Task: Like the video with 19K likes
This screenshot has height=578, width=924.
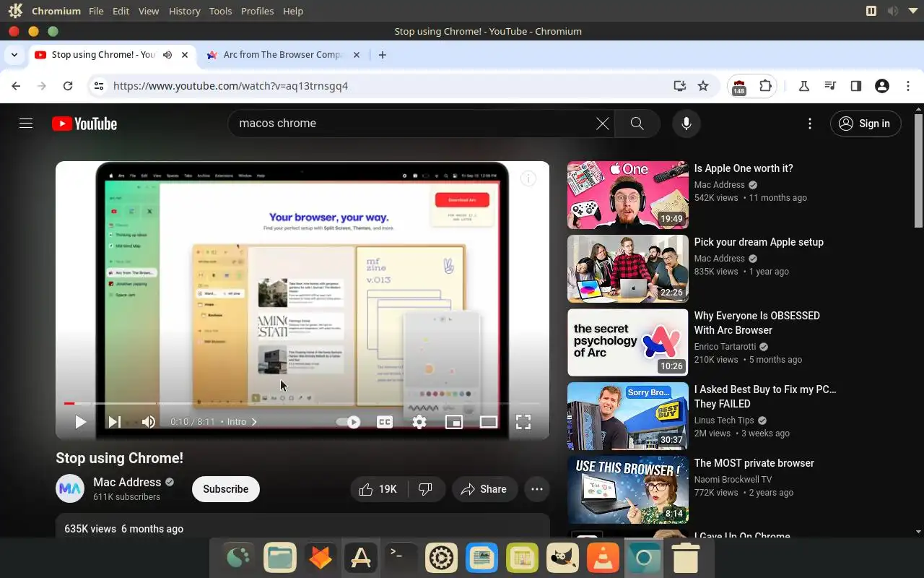Action: pyautogui.click(x=379, y=489)
